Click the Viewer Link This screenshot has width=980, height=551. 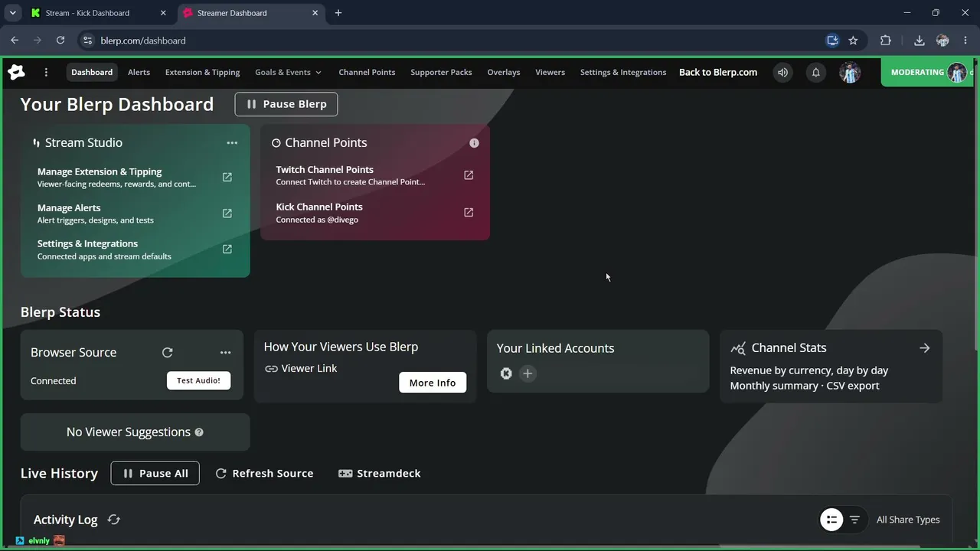(x=301, y=369)
